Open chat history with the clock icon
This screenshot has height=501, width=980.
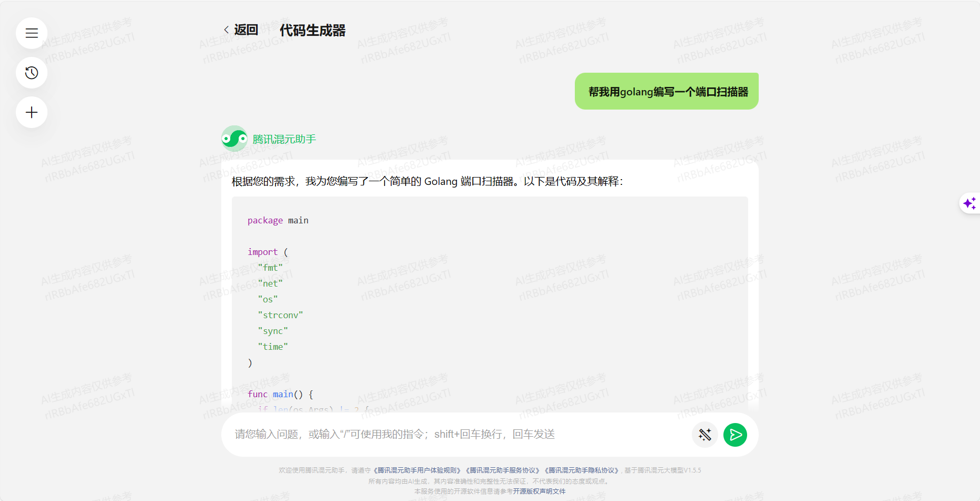coord(32,73)
